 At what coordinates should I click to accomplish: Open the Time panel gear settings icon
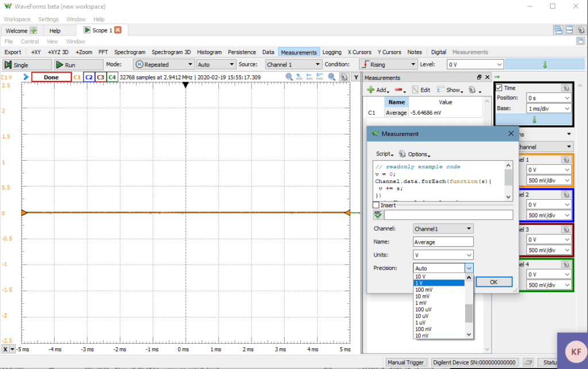pos(566,87)
